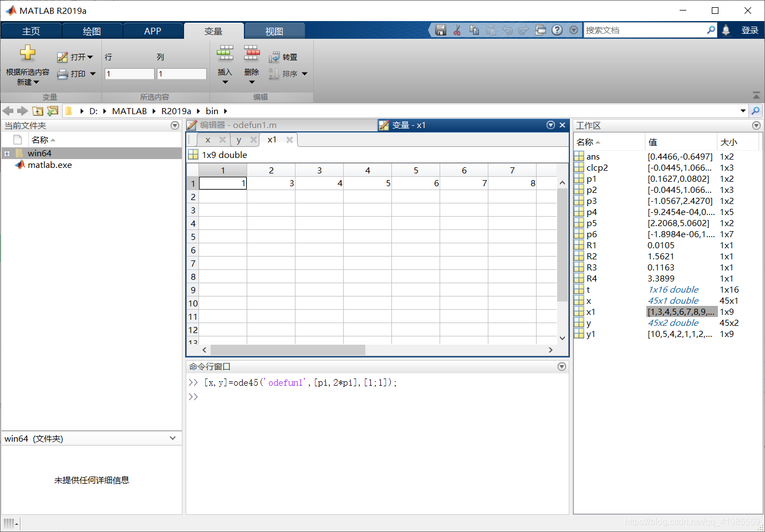Click the paste icon in quick access toolbar
This screenshot has height=532, width=765.
pos(491,30)
